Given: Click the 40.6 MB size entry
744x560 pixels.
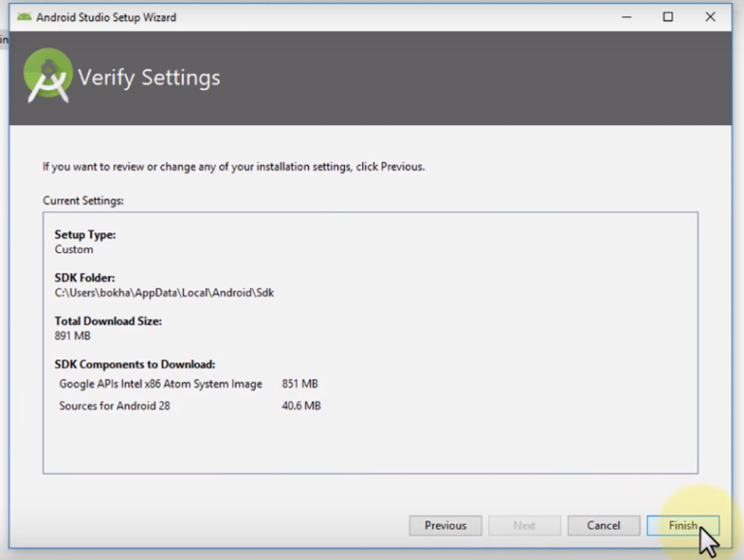Looking at the screenshot, I should pos(300,406).
